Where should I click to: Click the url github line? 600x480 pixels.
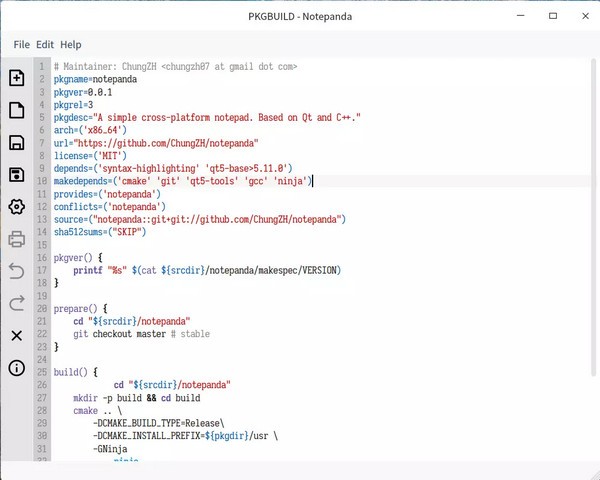coord(156,143)
